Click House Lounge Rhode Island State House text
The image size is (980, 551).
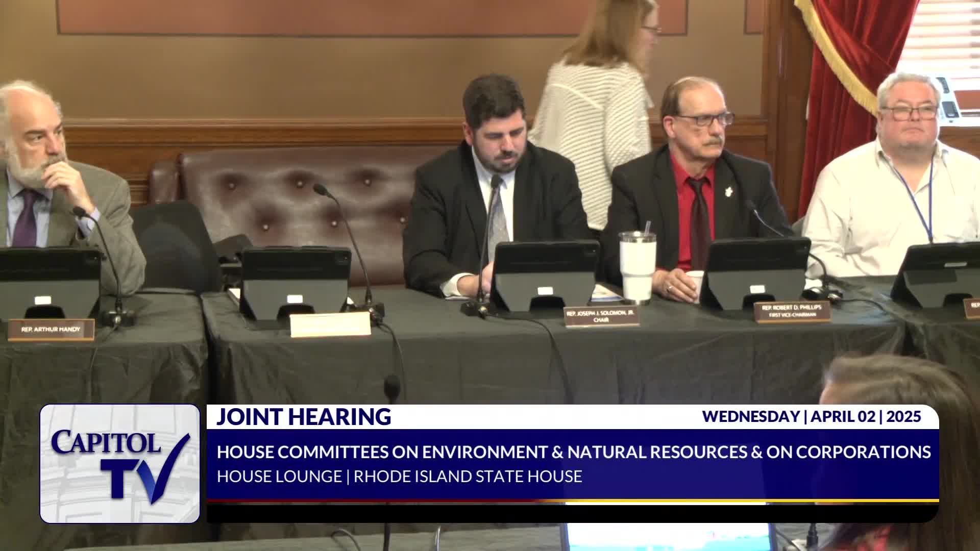(x=399, y=476)
